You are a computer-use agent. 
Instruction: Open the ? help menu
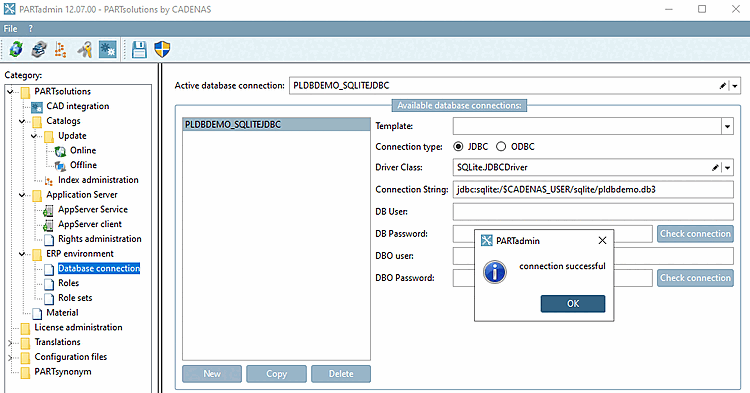coord(31,29)
